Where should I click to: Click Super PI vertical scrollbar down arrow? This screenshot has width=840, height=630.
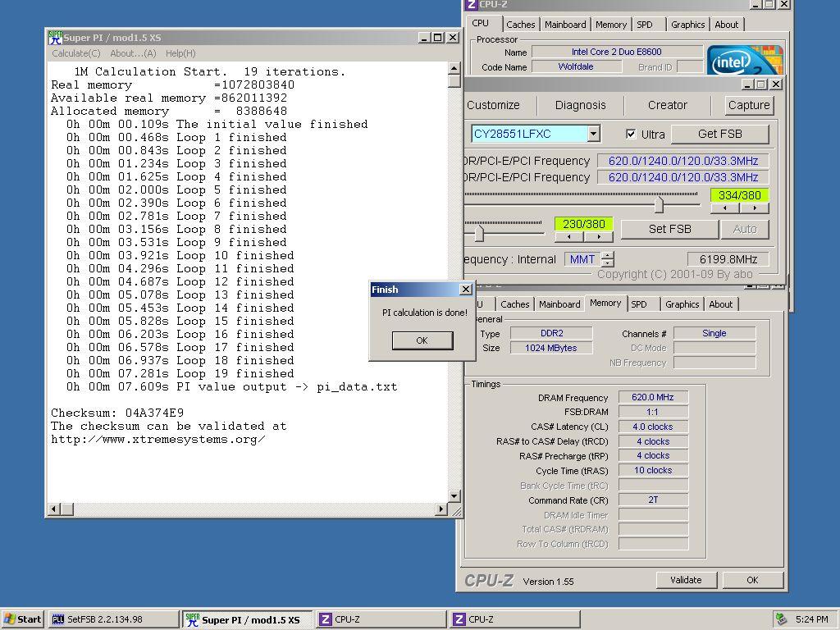click(x=454, y=495)
